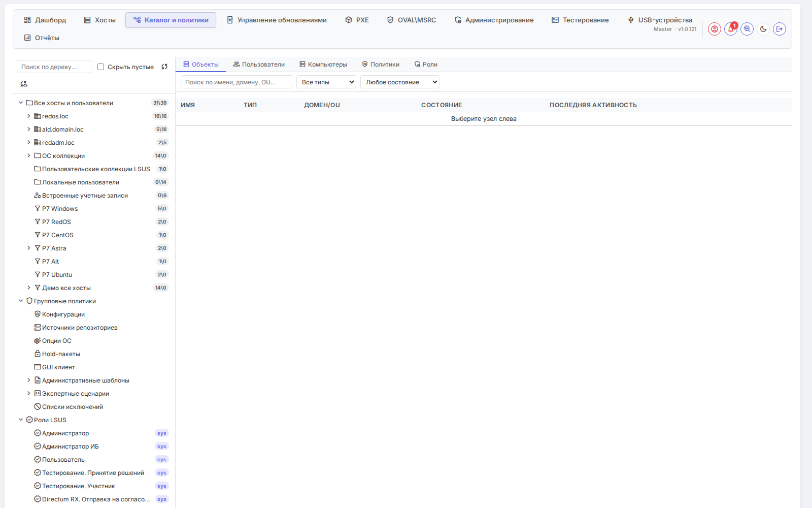Open Конфигурации policy item
The image size is (812, 508).
pyautogui.click(x=63, y=314)
